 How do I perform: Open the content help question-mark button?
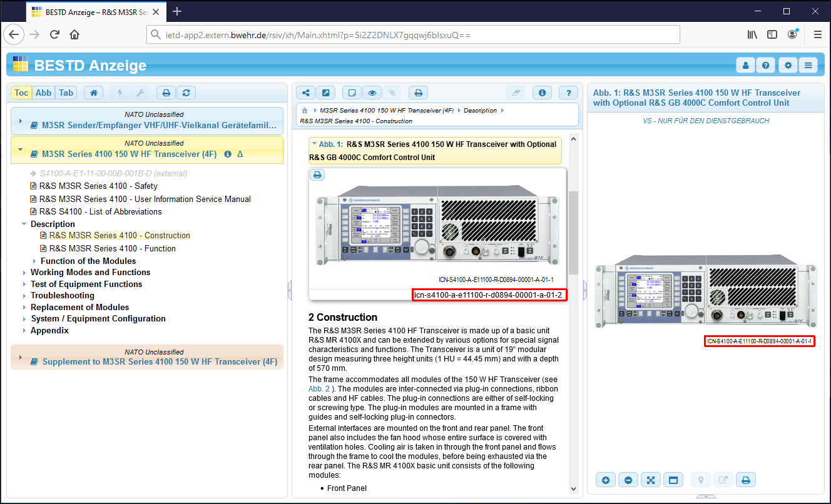[568, 93]
